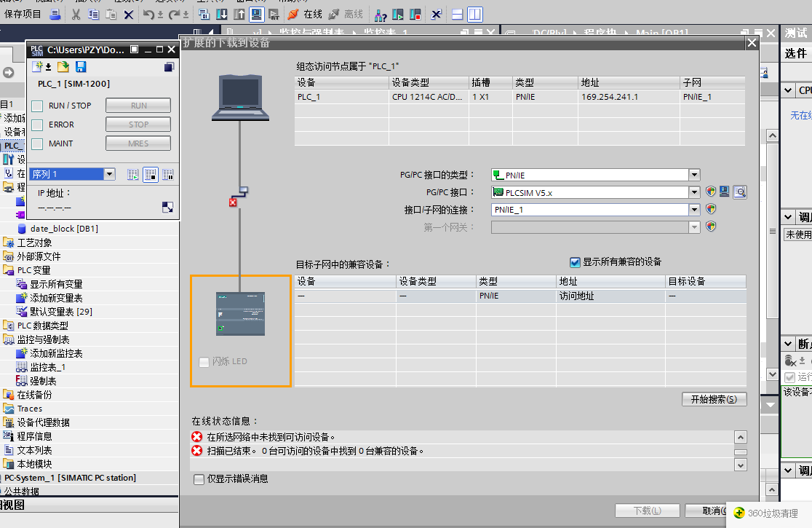
Task: Open the 第一个网关 dropdown
Action: point(694,227)
